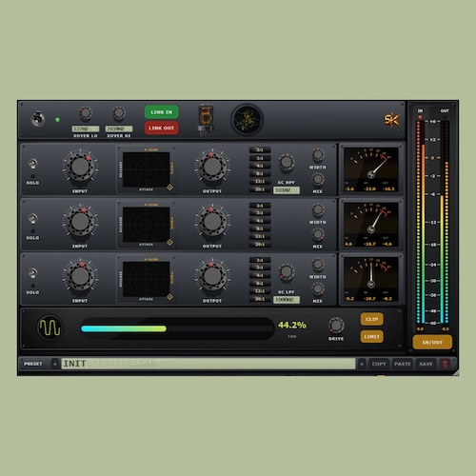
Task: Toggle the LIMIT button
Action: coord(371,336)
